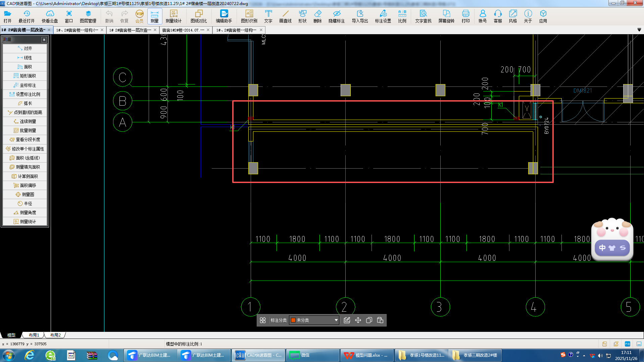644x362 pixels.
Task: Close the 测量 side panel
Action: pyautogui.click(x=44, y=40)
